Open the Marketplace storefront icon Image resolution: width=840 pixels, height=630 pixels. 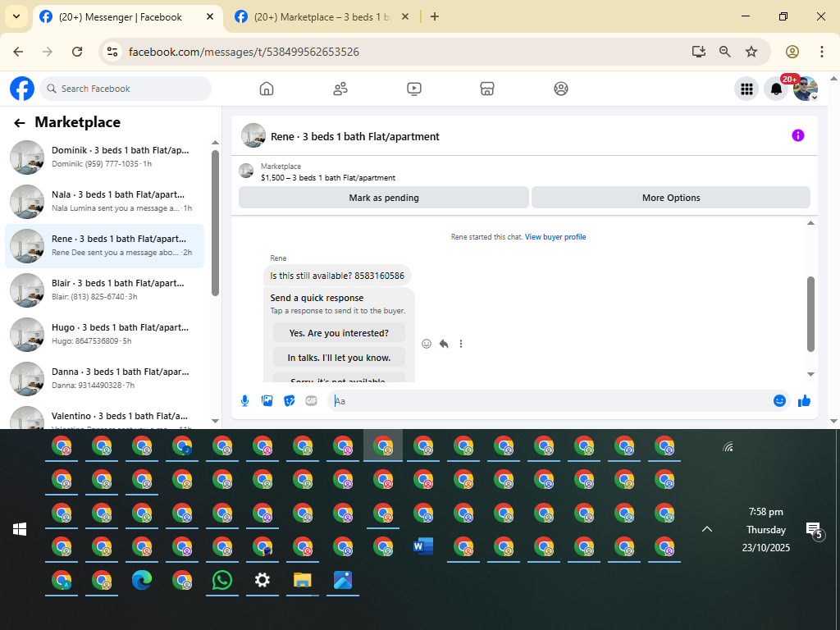[487, 89]
